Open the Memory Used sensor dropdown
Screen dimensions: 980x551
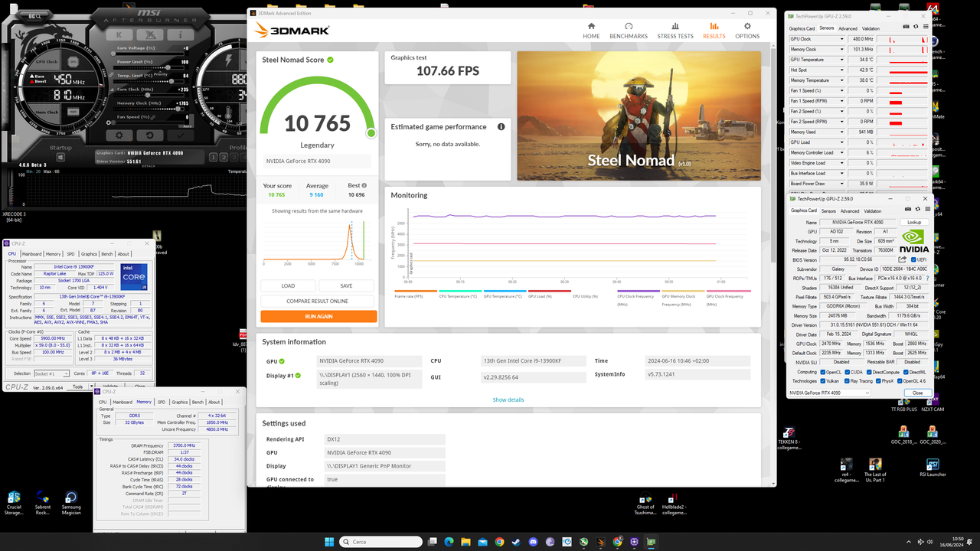coord(841,132)
